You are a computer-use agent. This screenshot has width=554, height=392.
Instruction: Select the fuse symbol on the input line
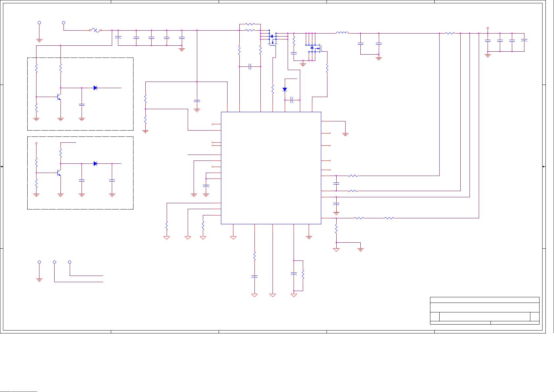click(x=95, y=30)
